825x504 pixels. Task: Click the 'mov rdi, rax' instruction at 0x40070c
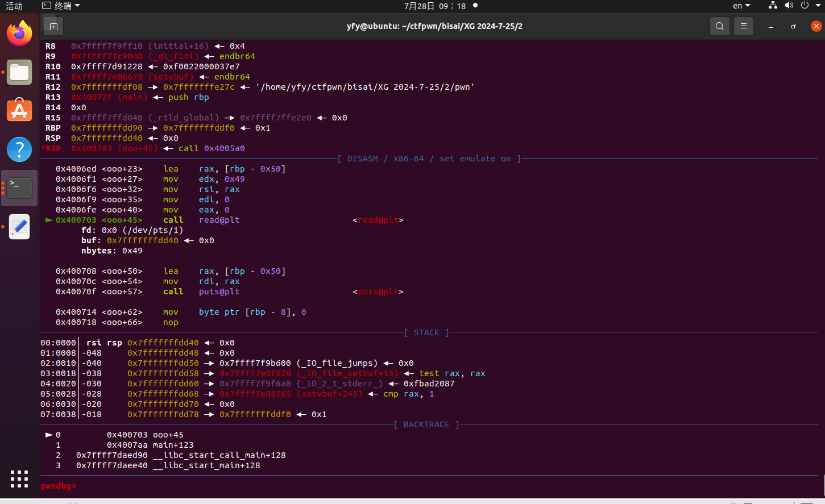(201, 281)
